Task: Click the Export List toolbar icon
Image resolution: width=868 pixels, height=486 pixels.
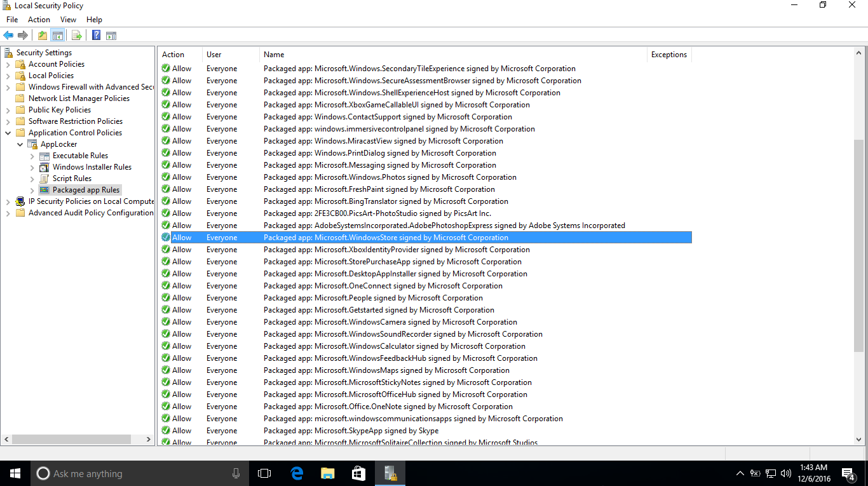Action: coord(77,36)
